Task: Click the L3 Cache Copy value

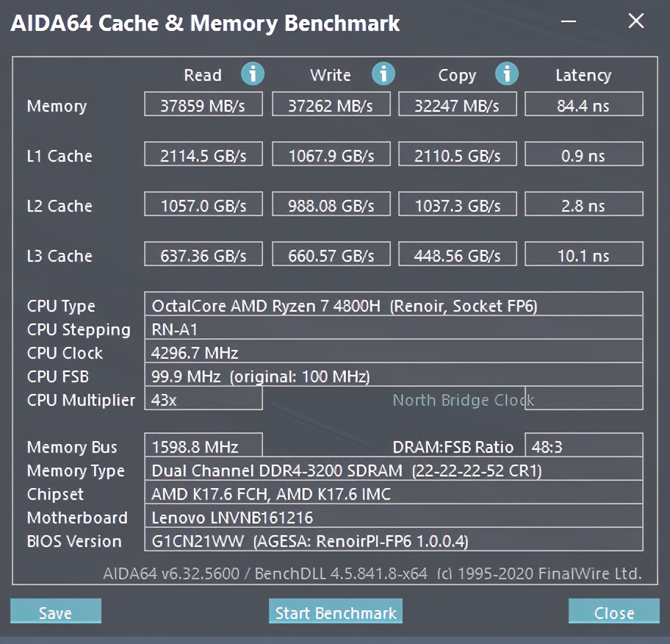Action: click(x=456, y=255)
